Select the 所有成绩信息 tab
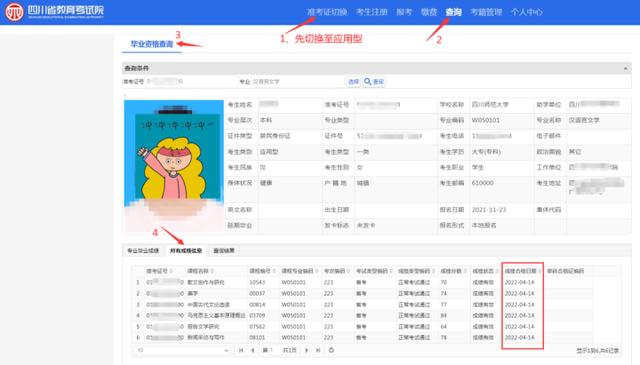This screenshot has width=640, height=365. click(x=186, y=250)
